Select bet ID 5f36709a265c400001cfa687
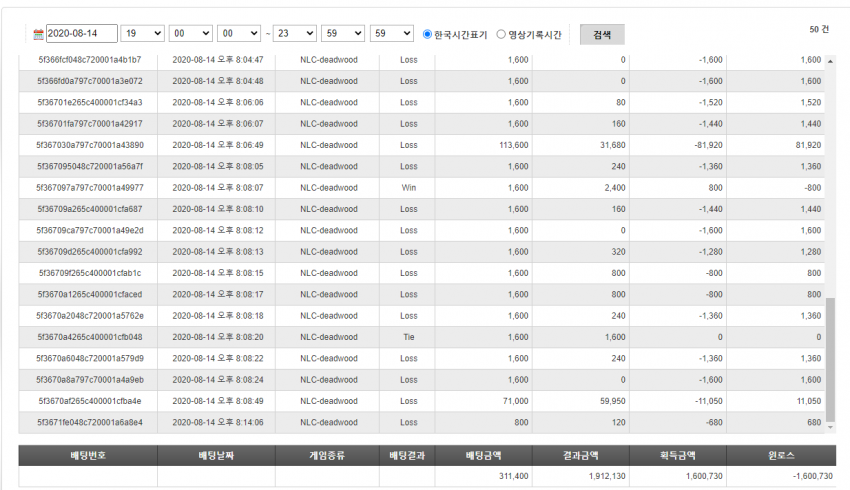This screenshot has height=490, width=850. pyautogui.click(x=90, y=209)
